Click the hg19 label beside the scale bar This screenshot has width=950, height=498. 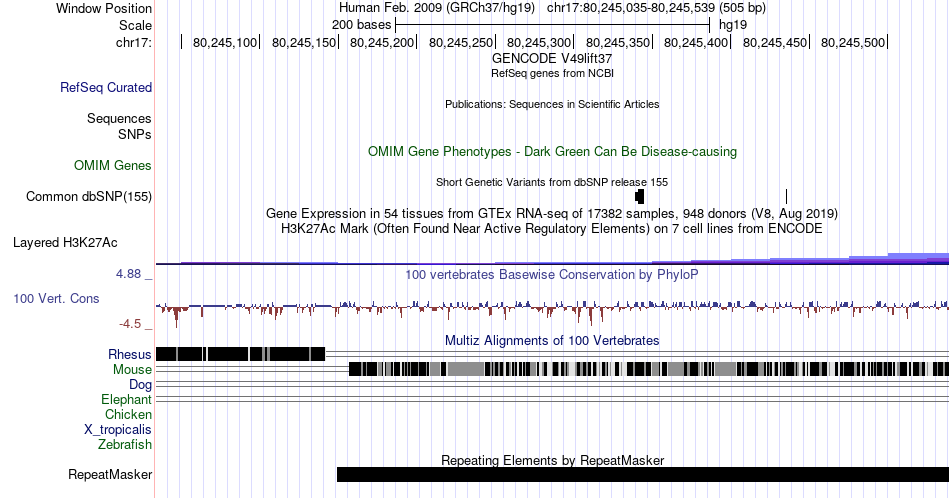click(733, 25)
